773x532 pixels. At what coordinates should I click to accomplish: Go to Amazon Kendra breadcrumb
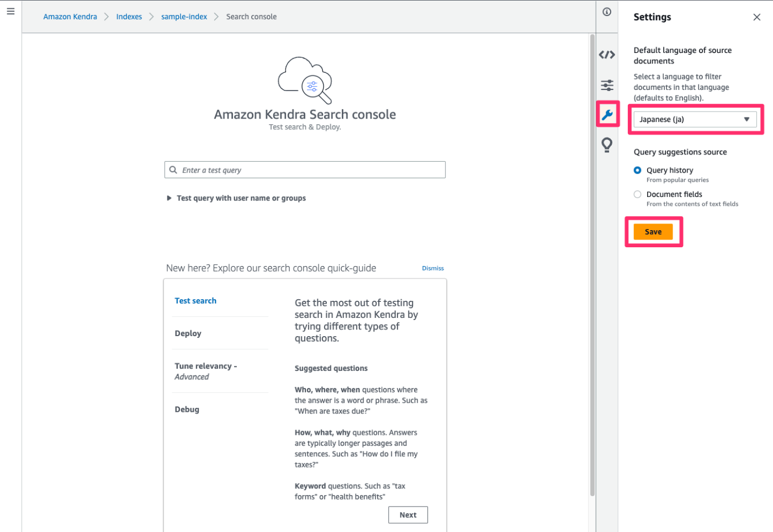(70, 17)
